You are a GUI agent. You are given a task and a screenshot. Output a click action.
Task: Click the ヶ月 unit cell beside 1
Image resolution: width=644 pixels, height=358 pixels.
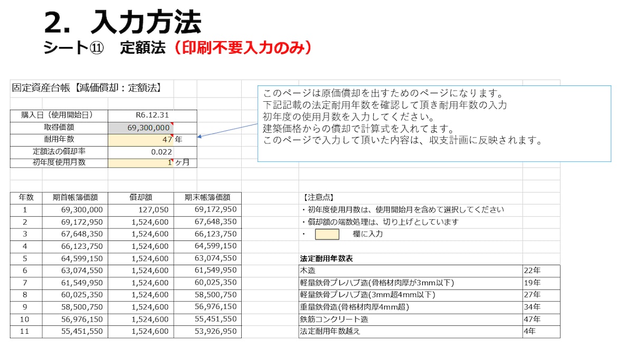click(x=185, y=163)
